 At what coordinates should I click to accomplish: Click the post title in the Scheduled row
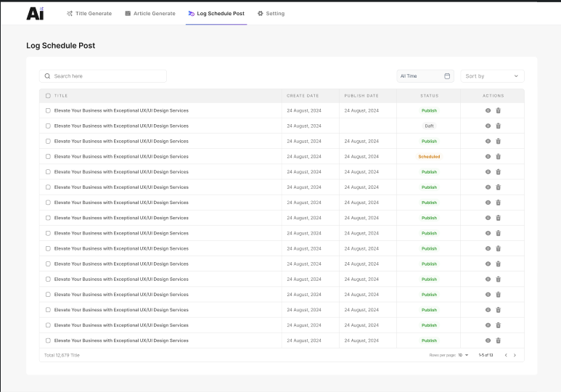coord(121,157)
